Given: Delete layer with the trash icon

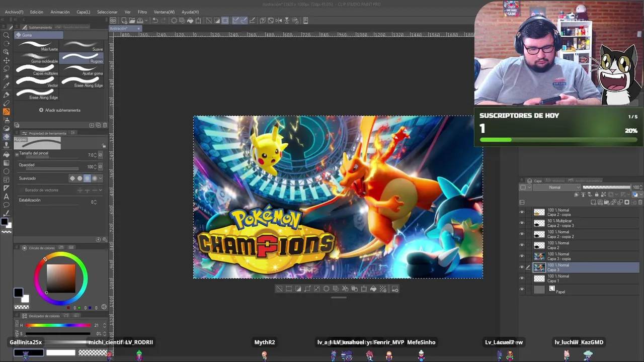Looking at the screenshot, I should pyautogui.click(x=640, y=202).
